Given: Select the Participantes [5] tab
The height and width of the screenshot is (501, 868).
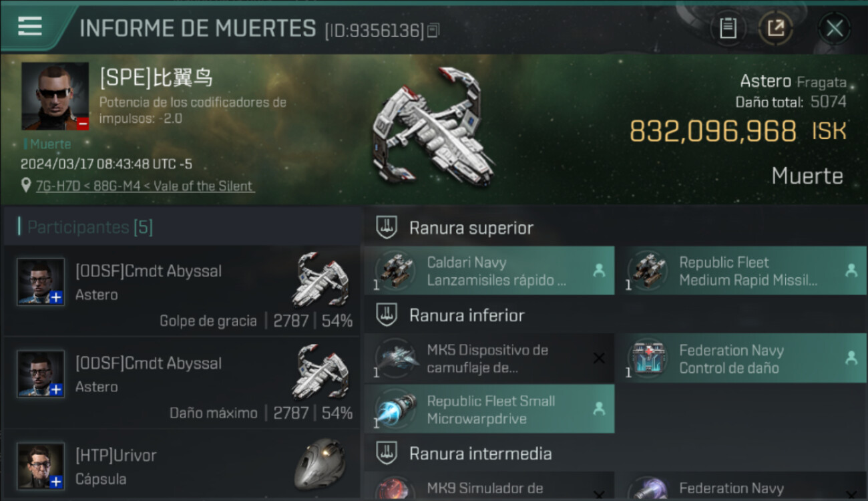Looking at the screenshot, I should click(182, 227).
